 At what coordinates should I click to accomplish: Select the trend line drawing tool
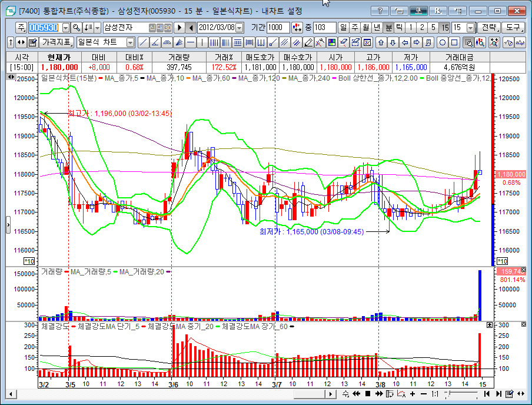pyautogui.click(x=143, y=42)
